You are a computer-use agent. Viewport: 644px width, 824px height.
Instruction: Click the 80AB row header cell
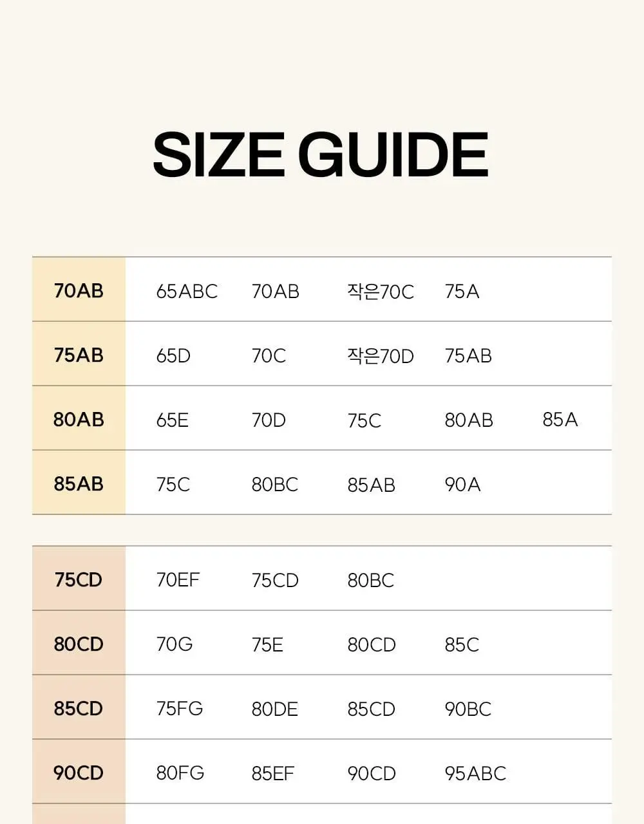(79, 418)
